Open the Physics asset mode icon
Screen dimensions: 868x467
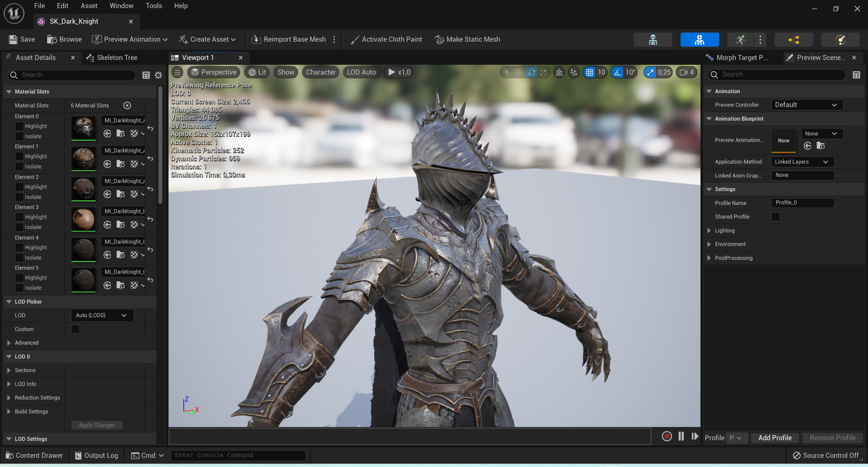[x=841, y=40]
